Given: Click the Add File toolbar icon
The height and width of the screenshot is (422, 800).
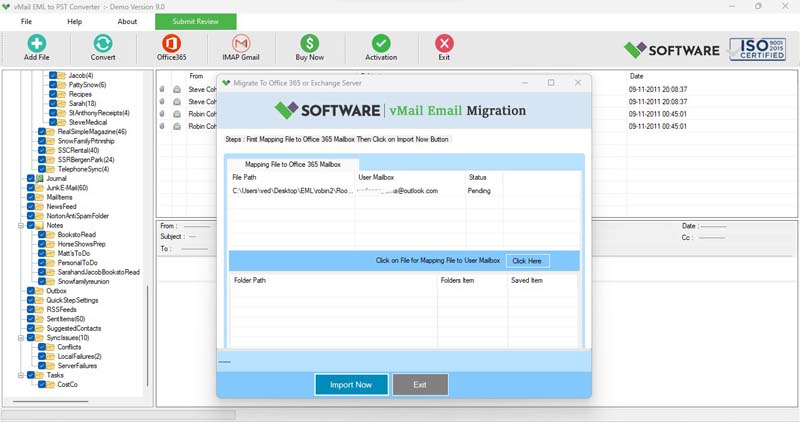Looking at the screenshot, I should [x=36, y=43].
